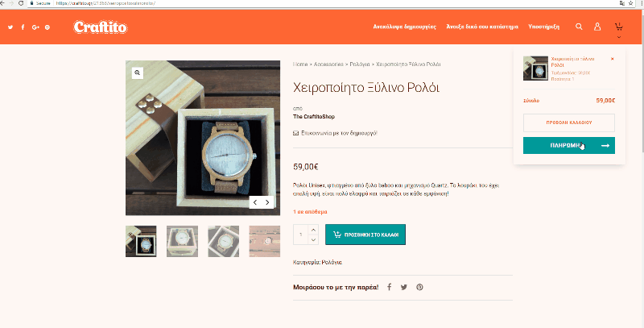
Task: Open the Pinterest icon in header
Action: (47, 27)
